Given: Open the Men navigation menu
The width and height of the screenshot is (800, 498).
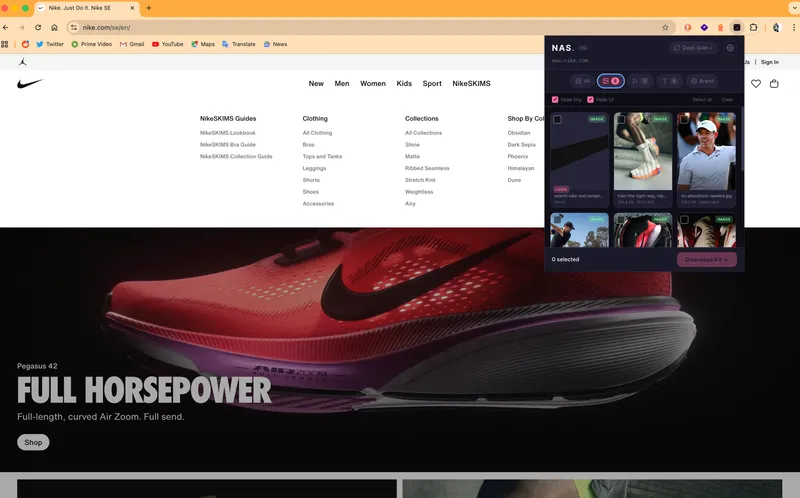Looking at the screenshot, I should tap(342, 84).
